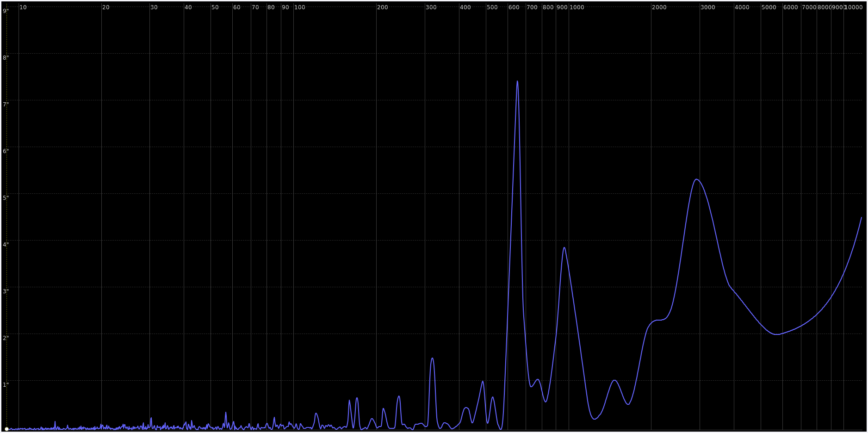Click the 5" amplitude axis label
The image size is (868, 433).
click(x=6, y=198)
